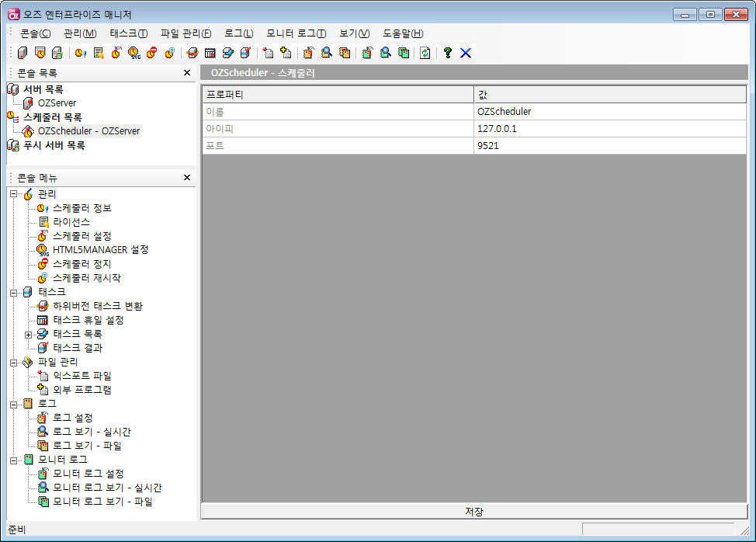Click the server list toolbar icon
The image size is (756, 542).
click(23, 53)
